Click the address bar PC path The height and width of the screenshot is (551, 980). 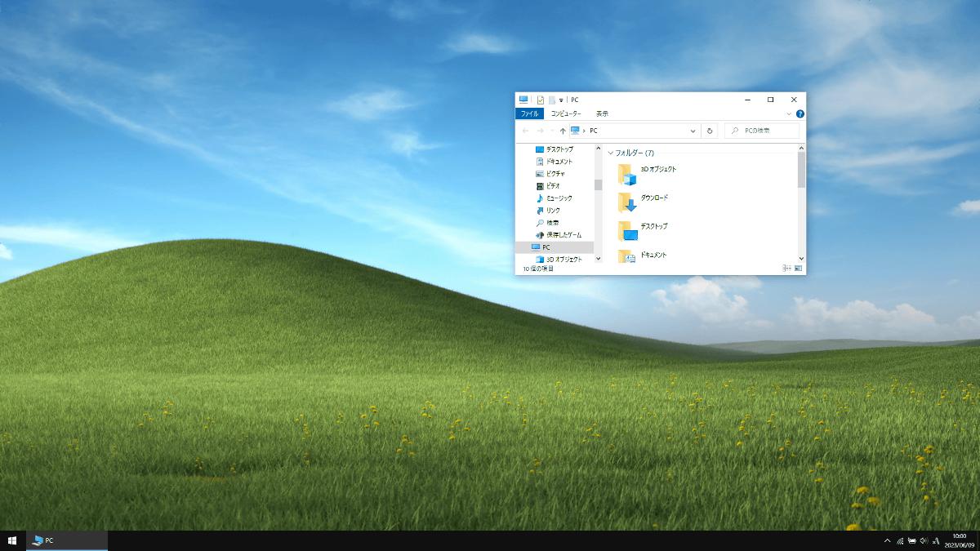594,131
